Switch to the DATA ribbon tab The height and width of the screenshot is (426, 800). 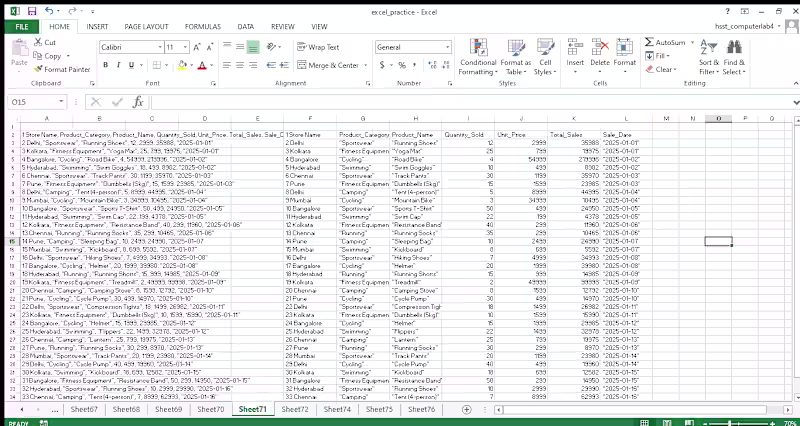point(245,27)
